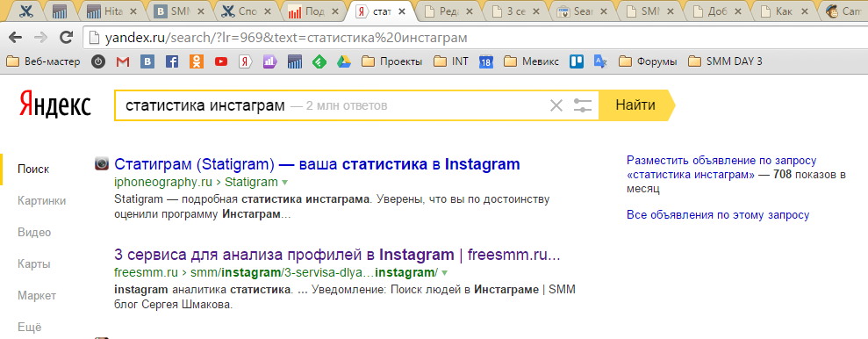Open the SMM DAY 3 bookmarks folder

click(x=725, y=61)
